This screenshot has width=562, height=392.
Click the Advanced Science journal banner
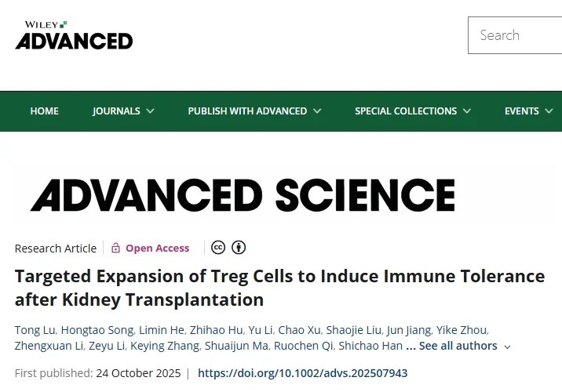pyautogui.click(x=243, y=196)
